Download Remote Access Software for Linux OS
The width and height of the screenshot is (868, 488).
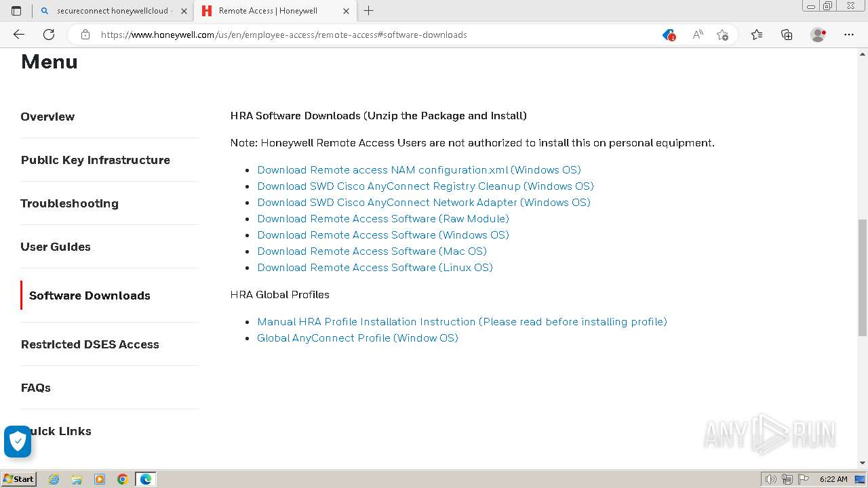[375, 268]
